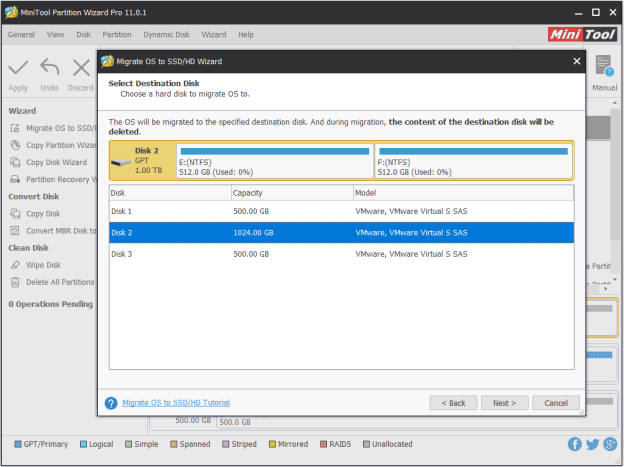The width and height of the screenshot is (624, 467).
Task: Select Wipe Disk in sidebar
Action: click(x=44, y=265)
